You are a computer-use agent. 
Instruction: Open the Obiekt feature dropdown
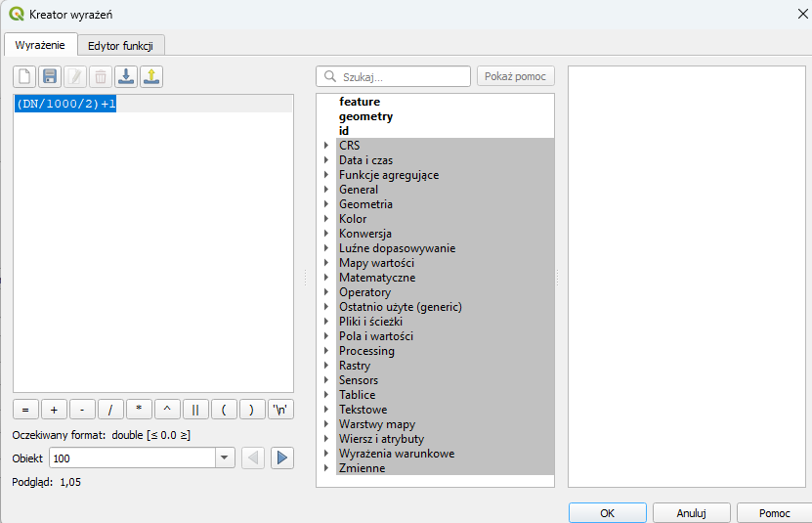click(226, 458)
